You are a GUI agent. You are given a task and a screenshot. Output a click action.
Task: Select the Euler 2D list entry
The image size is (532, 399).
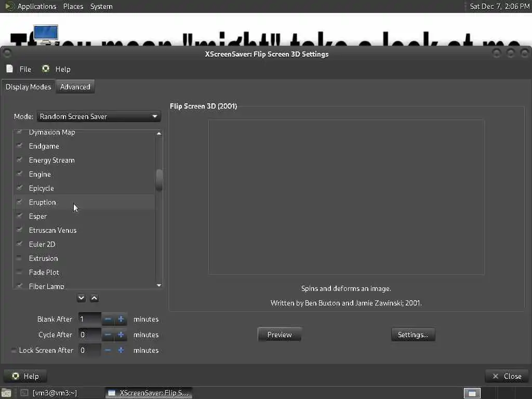click(x=85, y=244)
